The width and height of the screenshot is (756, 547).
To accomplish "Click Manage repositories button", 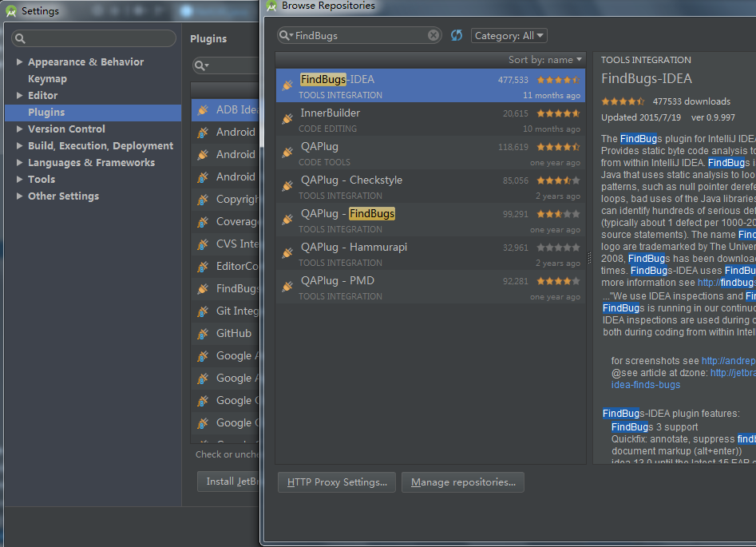I will tap(463, 482).
